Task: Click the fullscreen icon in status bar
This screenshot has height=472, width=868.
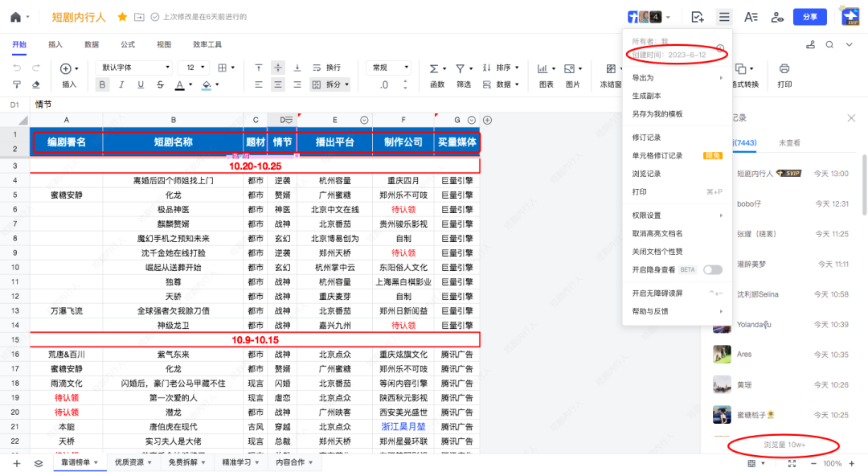Action: tap(792, 464)
